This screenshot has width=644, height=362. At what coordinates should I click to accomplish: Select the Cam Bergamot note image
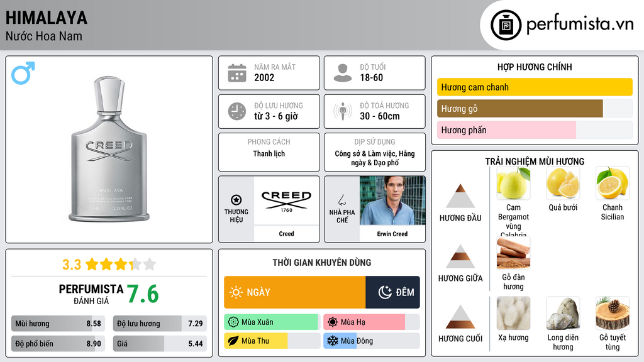[x=513, y=183]
